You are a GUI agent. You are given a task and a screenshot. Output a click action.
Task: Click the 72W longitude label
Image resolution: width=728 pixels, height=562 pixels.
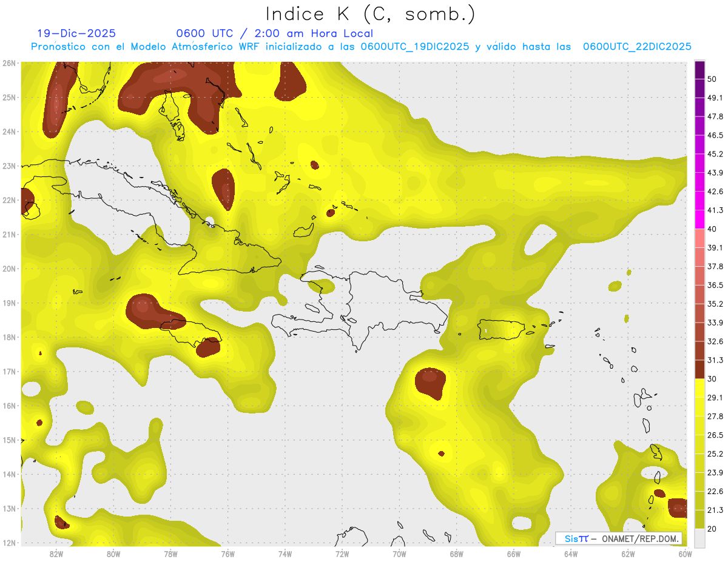click(342, 554)
